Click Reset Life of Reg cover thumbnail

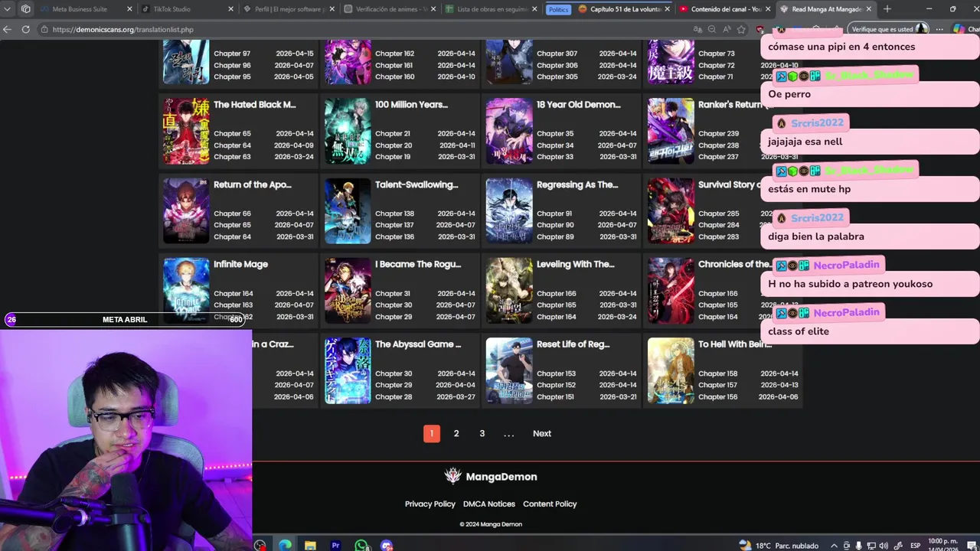[509, 370]
